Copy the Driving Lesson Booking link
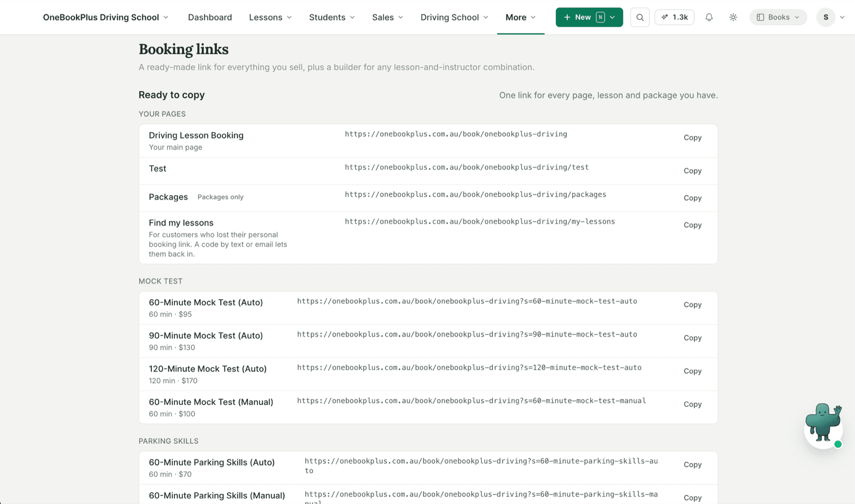The height and width of the screenshot is (504, 855). pos(692,138)
